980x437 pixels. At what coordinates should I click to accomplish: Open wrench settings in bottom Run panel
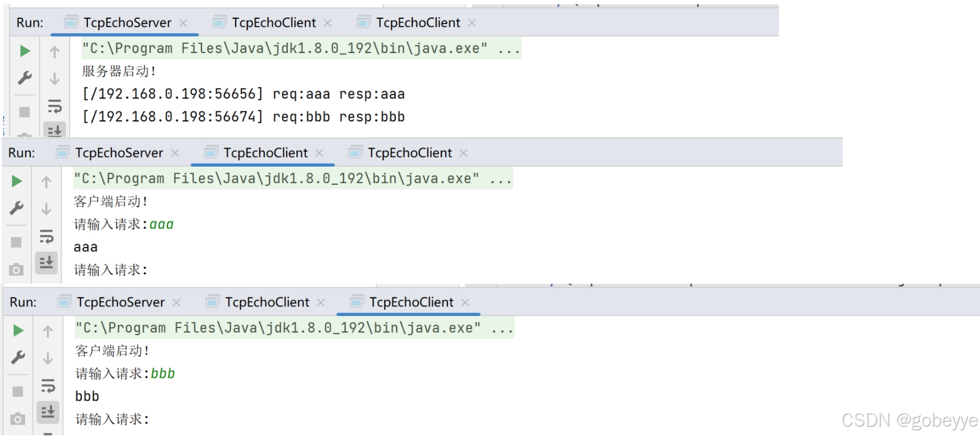pyautogui.click(x=18, y=357)
